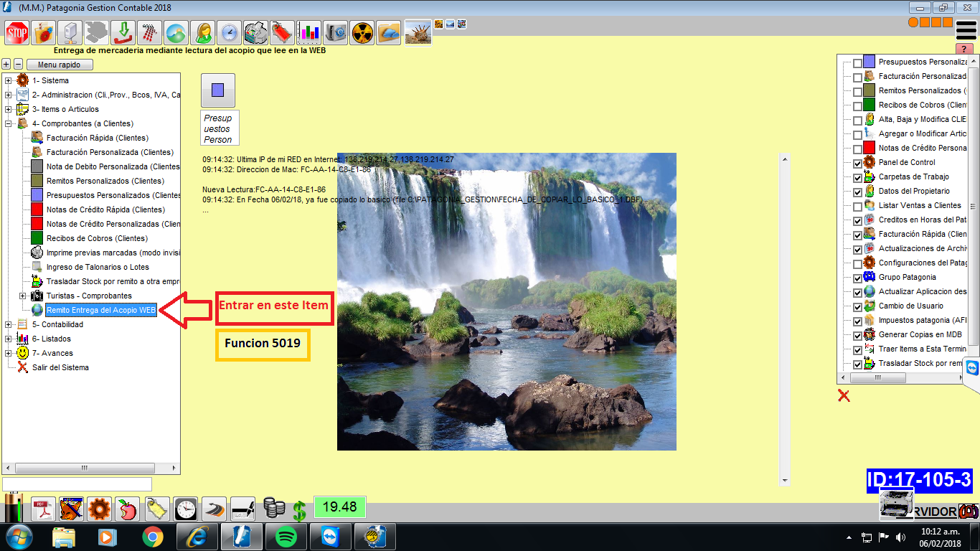Expand 3- Items o Articulos node
Screen dimensions: 980x551
9,109
